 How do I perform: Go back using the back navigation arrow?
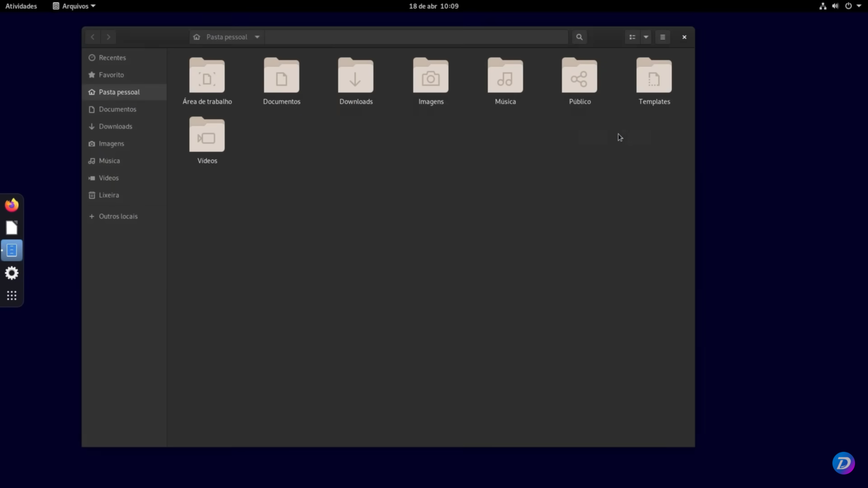pos(92,37)
